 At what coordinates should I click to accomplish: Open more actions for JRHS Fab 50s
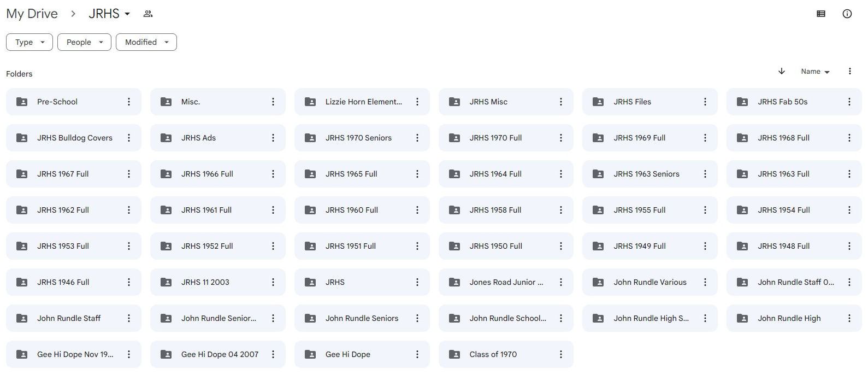click(849, 102)
